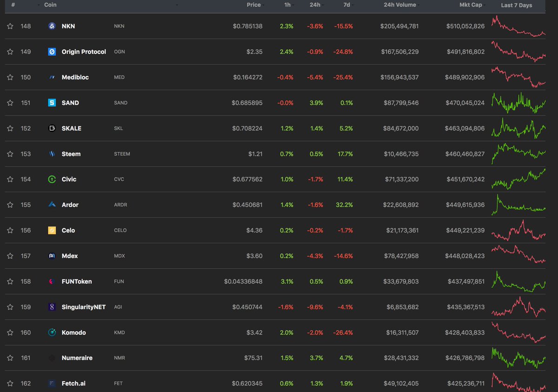Toggle the Ardor favorite star
Viewport: 558px width, 392px height.
tap(10, 205)
